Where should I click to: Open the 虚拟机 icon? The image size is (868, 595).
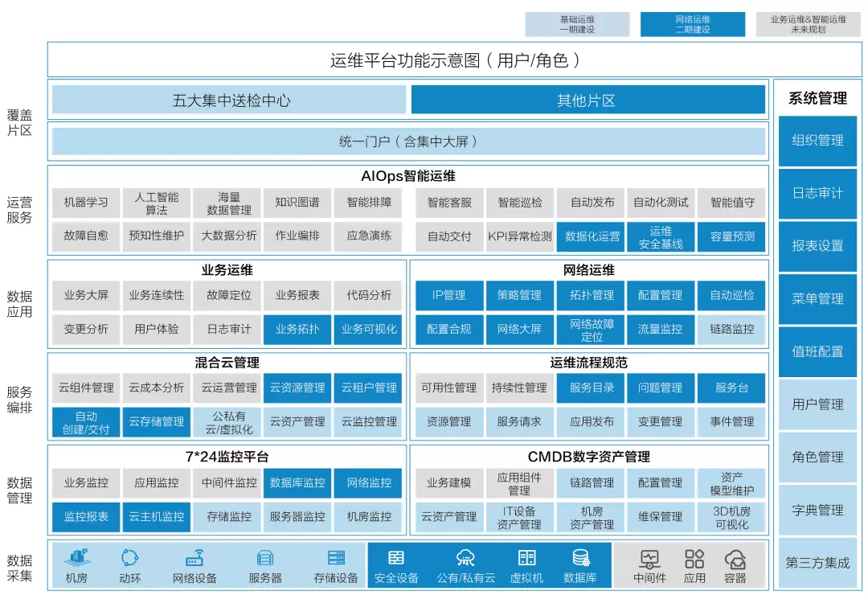526,558
